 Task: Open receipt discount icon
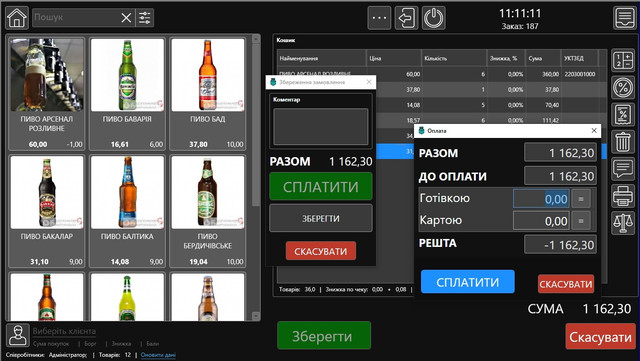pos(623,114)
